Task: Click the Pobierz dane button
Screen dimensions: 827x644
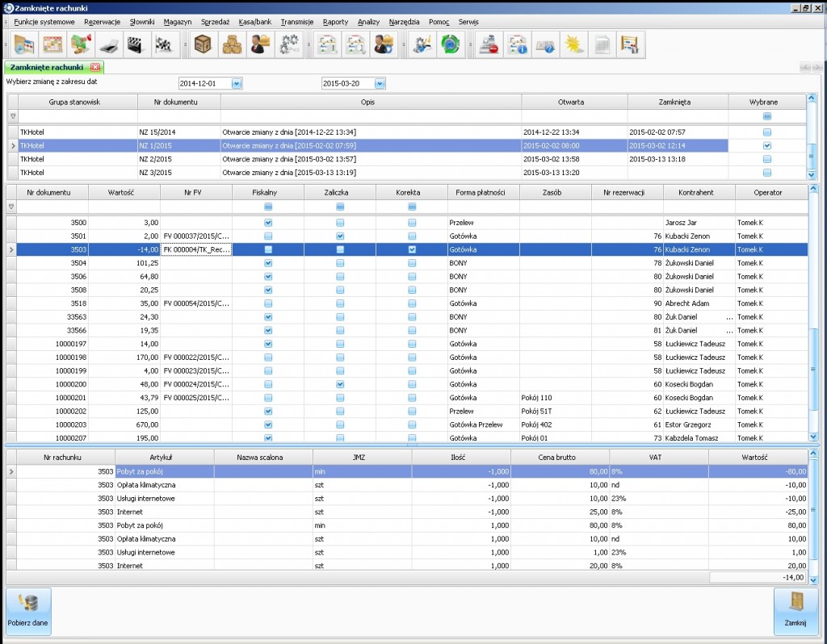Action: pyautogui.click(x=28, y=611)
